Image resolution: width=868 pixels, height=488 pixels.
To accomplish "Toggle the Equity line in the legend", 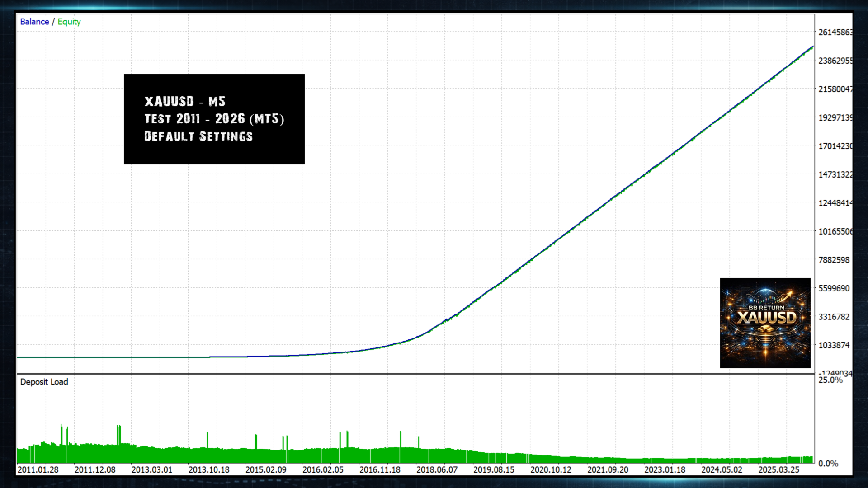I will pos(69,21).
